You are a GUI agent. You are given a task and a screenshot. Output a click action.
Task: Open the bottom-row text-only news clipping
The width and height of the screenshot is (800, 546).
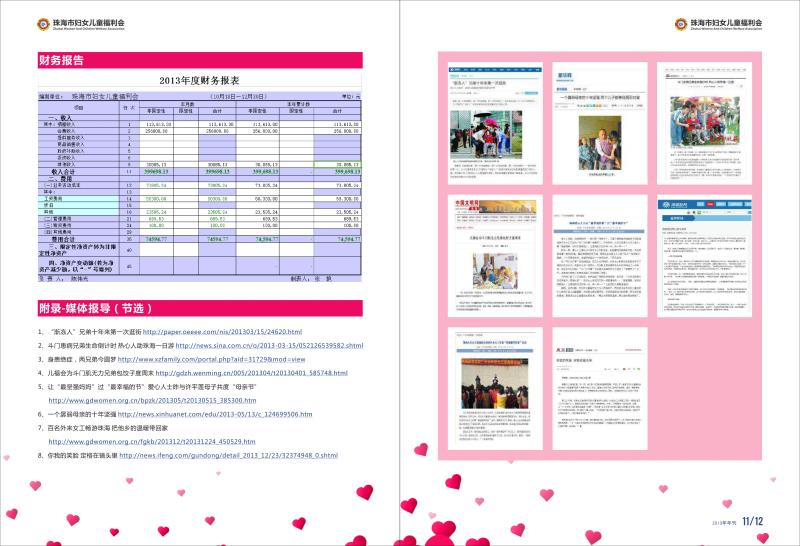coord(599,388)
